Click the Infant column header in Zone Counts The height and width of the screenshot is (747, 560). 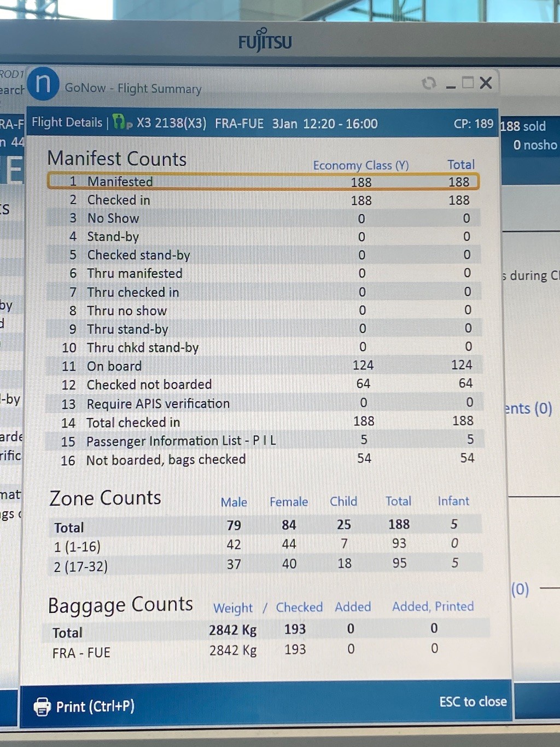point(453,501)
